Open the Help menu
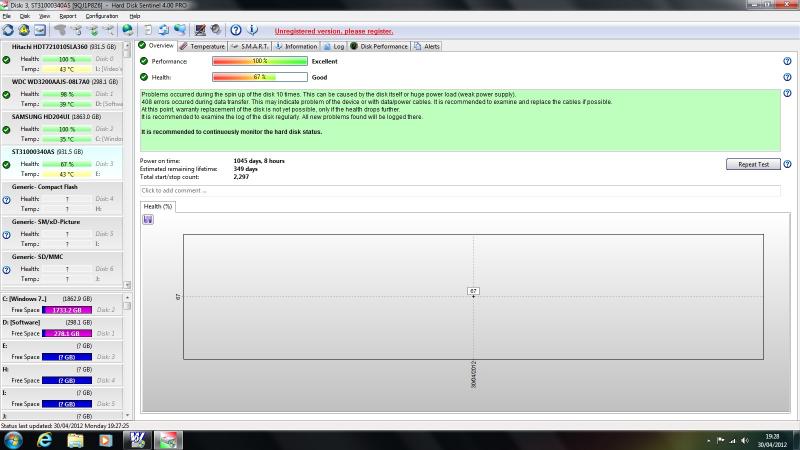This screenshot has width=800, height=450. 135,16
